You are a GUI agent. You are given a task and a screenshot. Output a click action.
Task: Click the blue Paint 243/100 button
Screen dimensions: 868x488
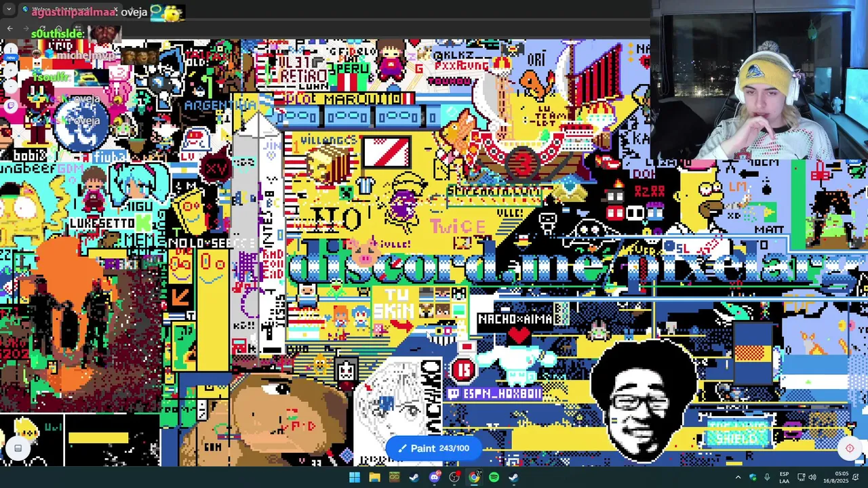433,448
